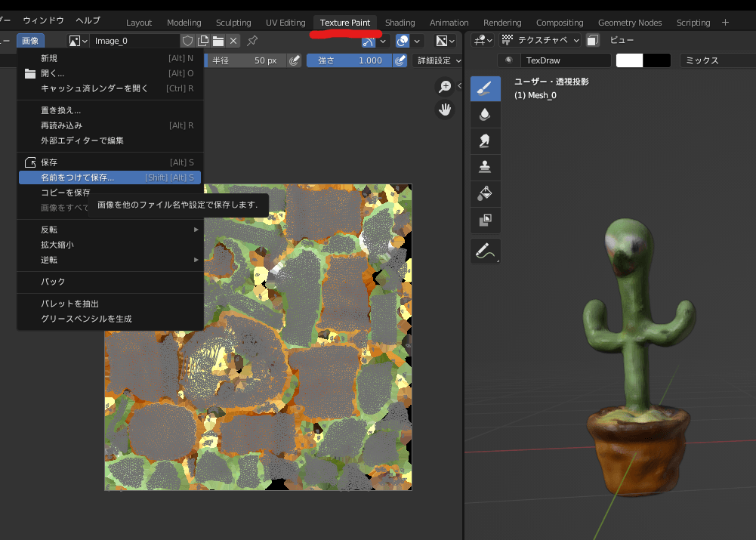
Task: Open the テクスチャペ mode dropdown
Action: tap(541, 40)
